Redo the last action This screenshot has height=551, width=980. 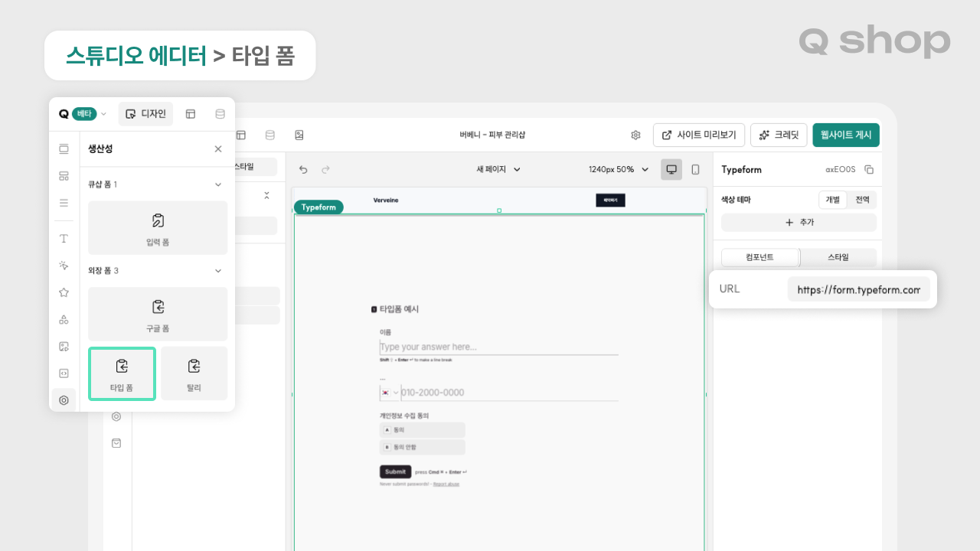click(325, 169)
